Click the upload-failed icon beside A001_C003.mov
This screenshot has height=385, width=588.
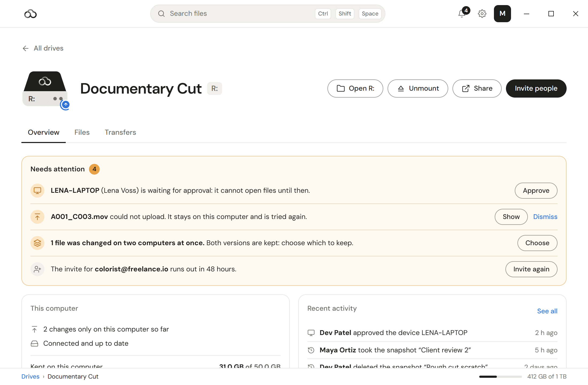point(37,217)
